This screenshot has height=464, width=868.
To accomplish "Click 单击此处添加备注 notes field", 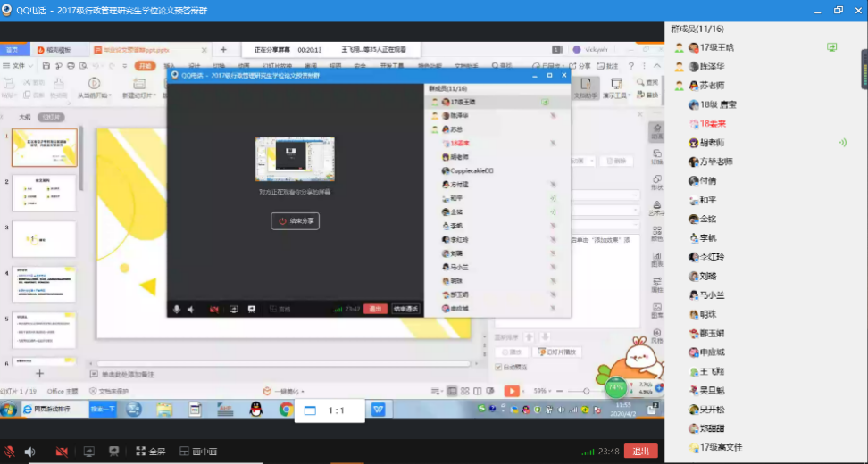I will point(128,375).
